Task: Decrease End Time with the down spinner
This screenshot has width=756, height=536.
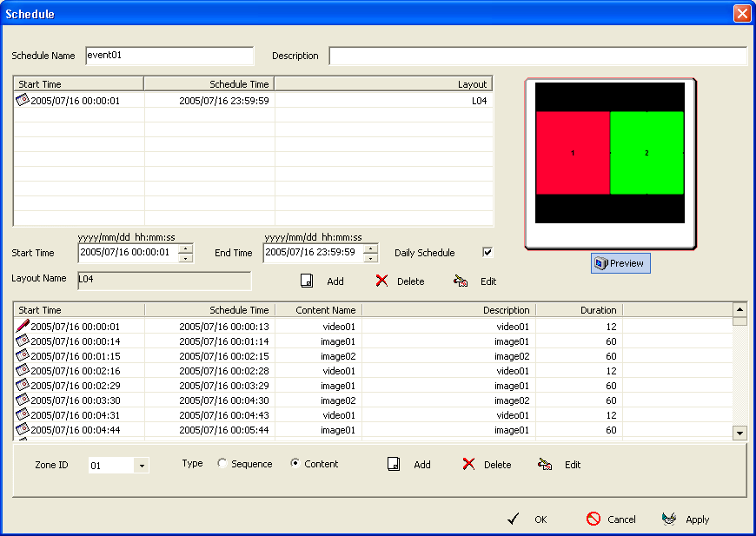Action: [x=371, y=258]
